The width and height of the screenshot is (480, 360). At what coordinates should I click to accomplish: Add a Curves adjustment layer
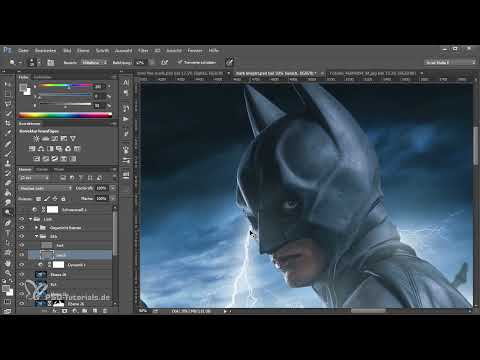(x=55, y=138)
